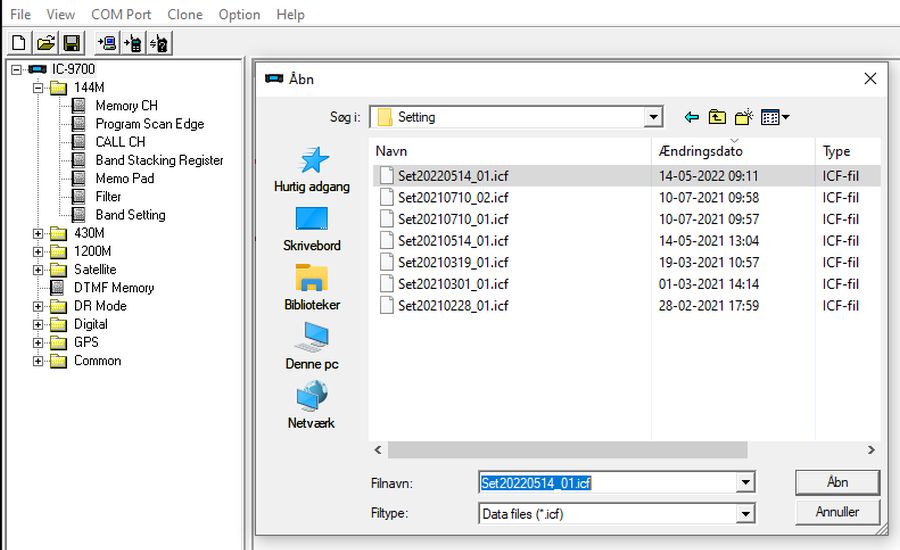
Task: Click the Memory CH page icon
Action: [x=79, y=106]
